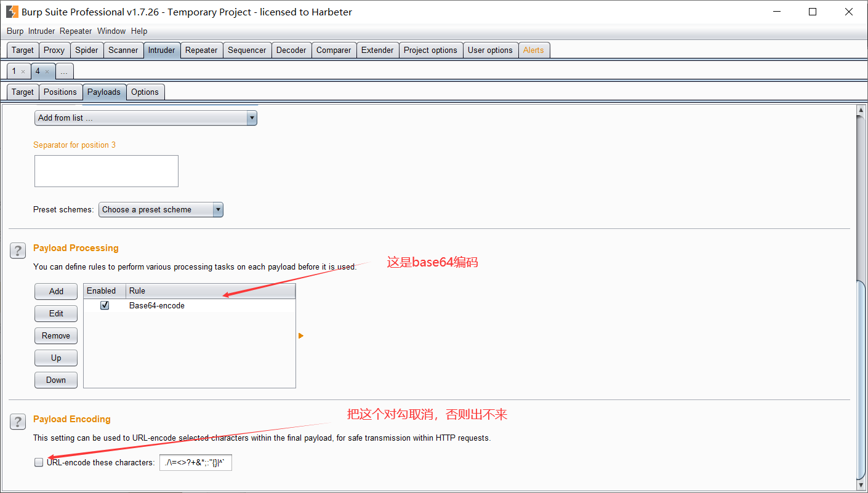Switch to the Decoder tab

[291, 50]
